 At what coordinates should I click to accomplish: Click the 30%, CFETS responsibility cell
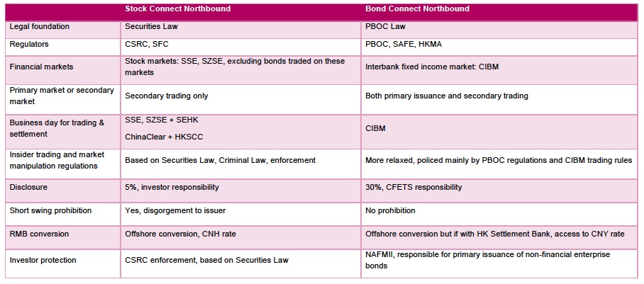[413, 188]
